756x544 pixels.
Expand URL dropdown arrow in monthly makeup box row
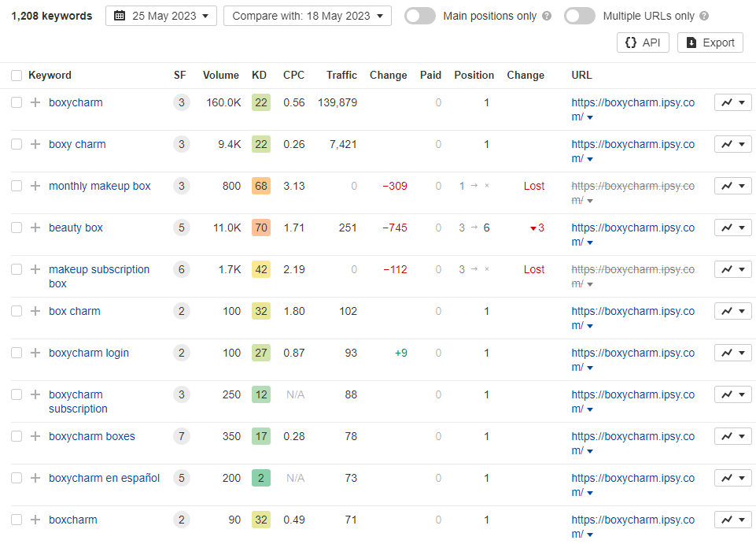click(590, 201)
